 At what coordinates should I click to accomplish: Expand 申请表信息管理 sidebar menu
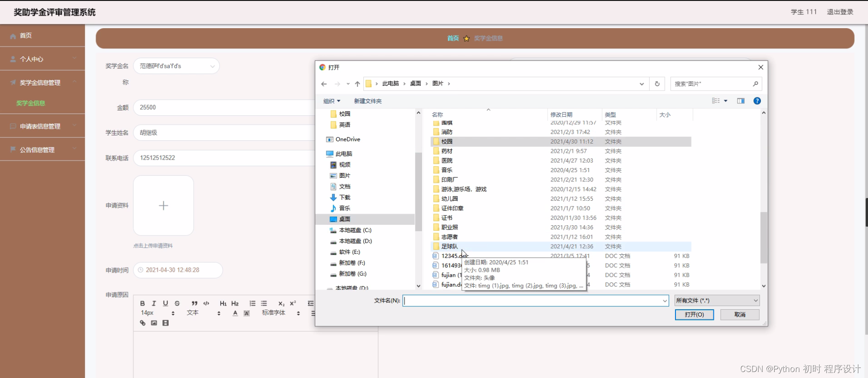(42, 126)
